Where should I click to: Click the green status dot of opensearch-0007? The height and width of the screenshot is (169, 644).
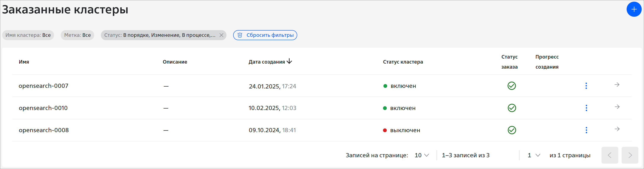coord(385,86)
